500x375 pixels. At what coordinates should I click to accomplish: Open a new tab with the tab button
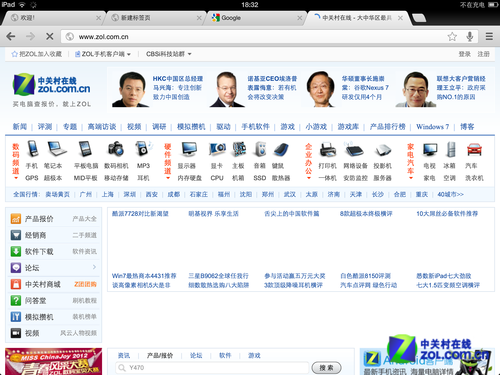tap(419, 18)
